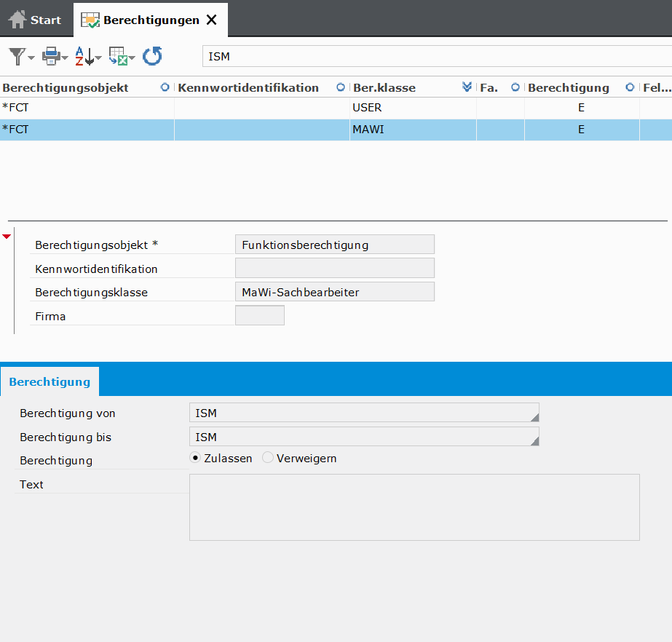This screenshot has height=642, width=672.
Task: Click the truncated Fel... column header
Action: click(656, 87)
